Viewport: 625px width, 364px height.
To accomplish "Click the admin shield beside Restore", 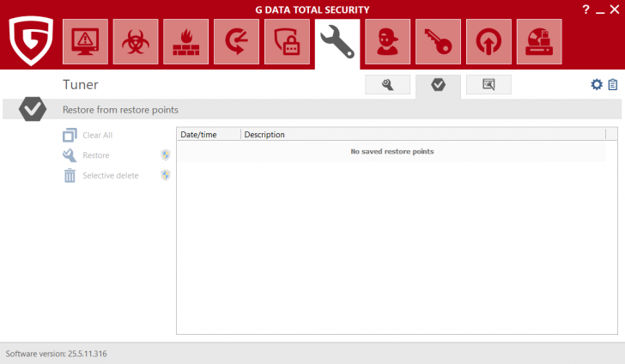I will [x=166, y=155].
